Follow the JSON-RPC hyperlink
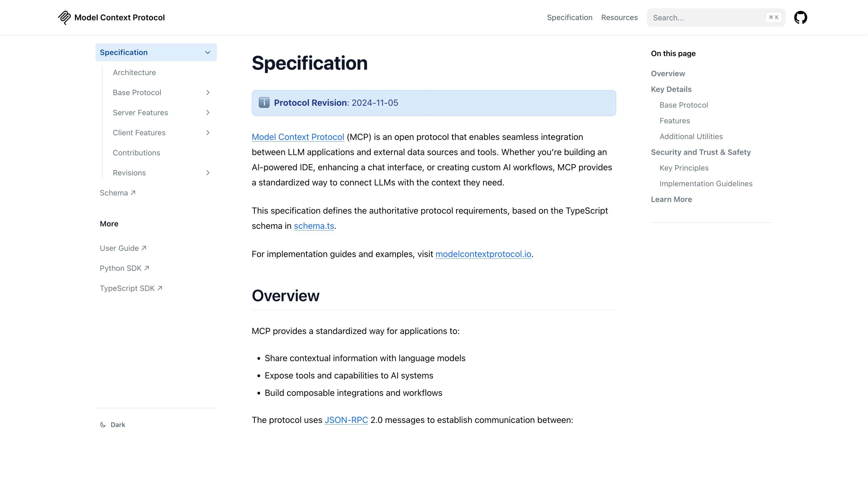 click(346, 420)
